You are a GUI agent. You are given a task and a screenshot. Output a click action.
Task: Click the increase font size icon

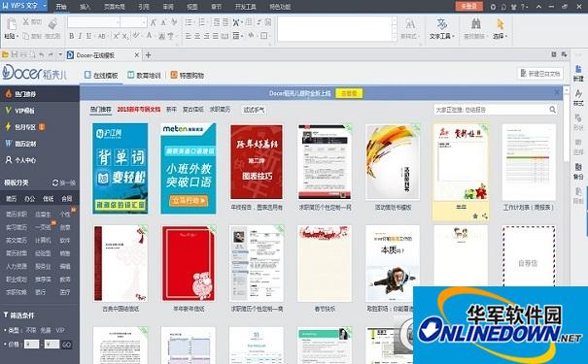pos(153,22)
